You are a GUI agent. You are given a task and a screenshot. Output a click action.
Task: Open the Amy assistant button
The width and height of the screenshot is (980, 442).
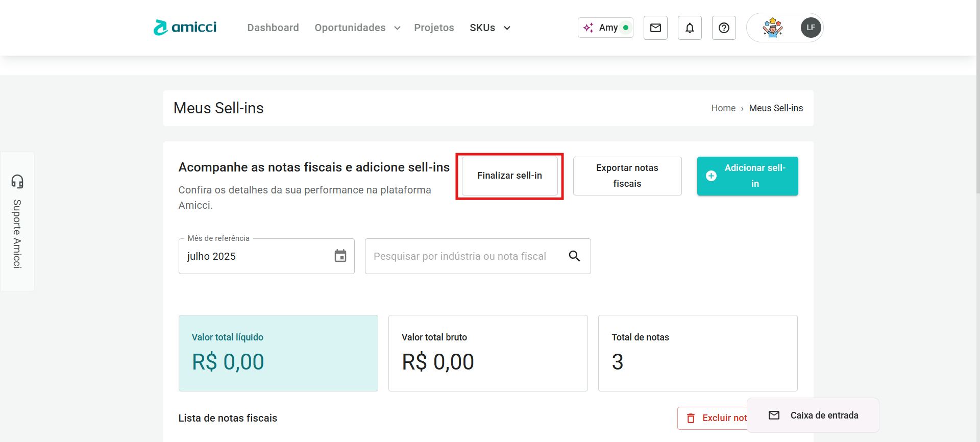[x=605, y=28]
